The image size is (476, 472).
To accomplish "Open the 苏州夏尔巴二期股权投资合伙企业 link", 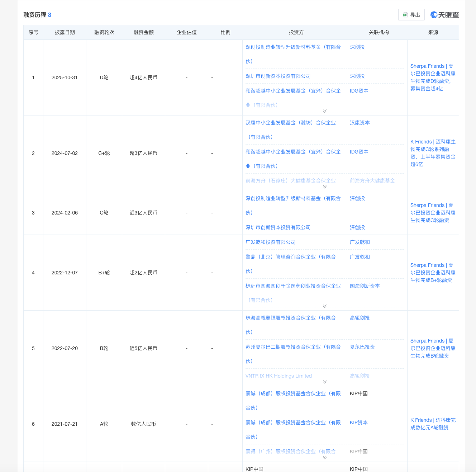I will 293,347.
